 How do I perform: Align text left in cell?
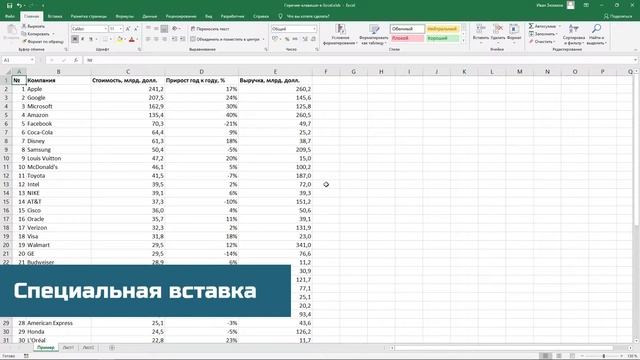point(148,39)
